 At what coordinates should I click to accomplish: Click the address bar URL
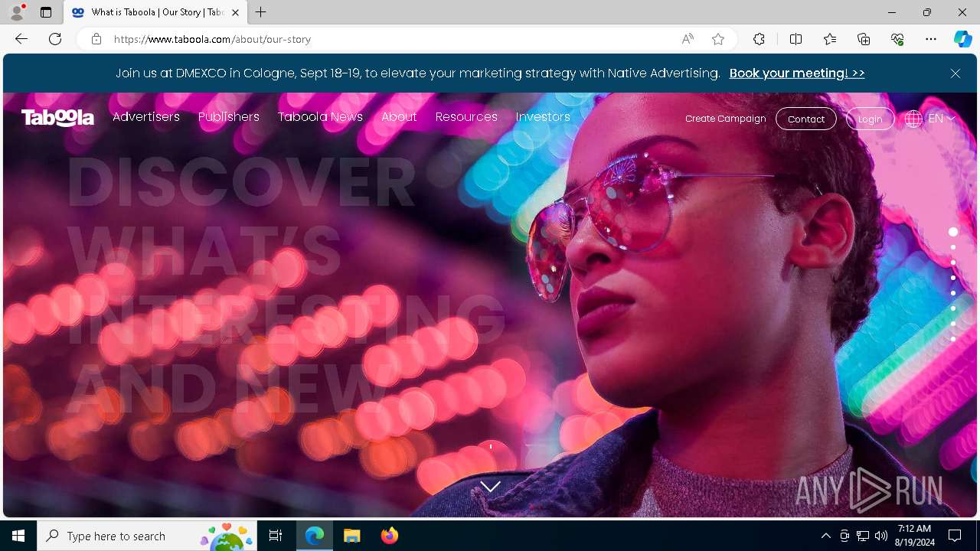[212, 39]
